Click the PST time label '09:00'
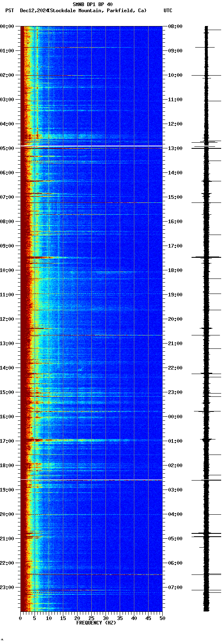 coord(7,246)
